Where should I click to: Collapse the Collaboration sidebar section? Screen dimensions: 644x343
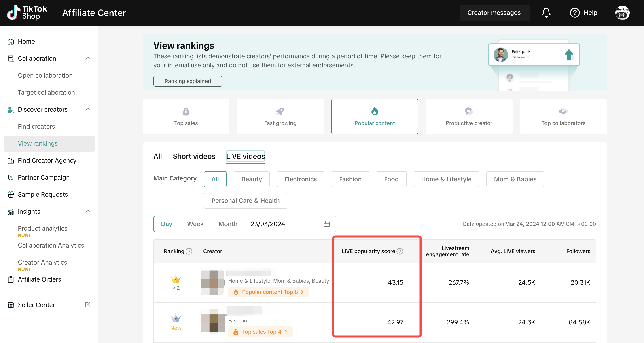(x=87, y=58)
